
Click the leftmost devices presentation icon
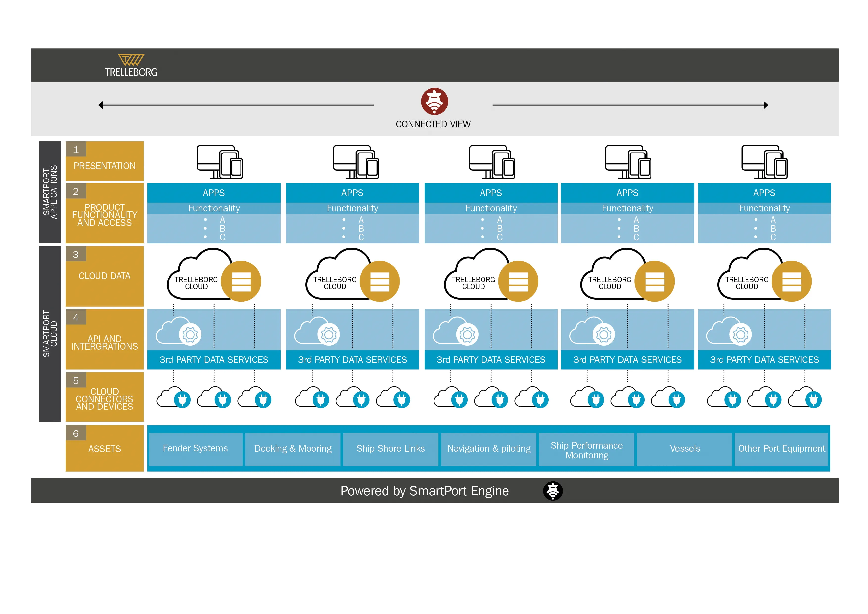(220, 161)
